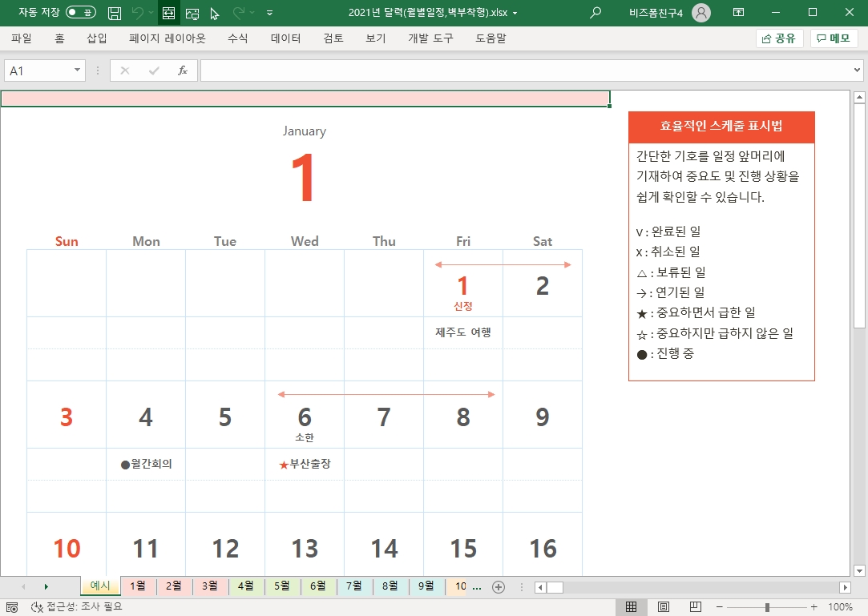Open the 비즈폼친구4 account avatar
Screen dimensions: 868x616
(700, 12)
